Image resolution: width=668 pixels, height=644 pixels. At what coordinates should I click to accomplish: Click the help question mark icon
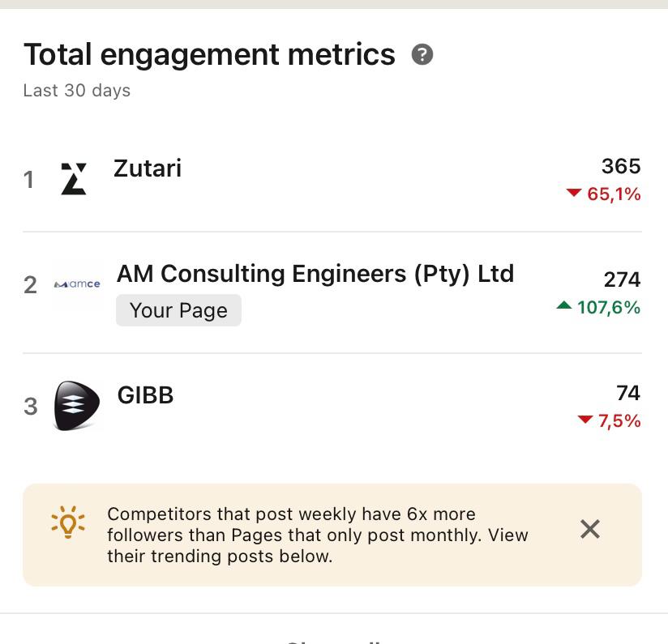(422, 55)
